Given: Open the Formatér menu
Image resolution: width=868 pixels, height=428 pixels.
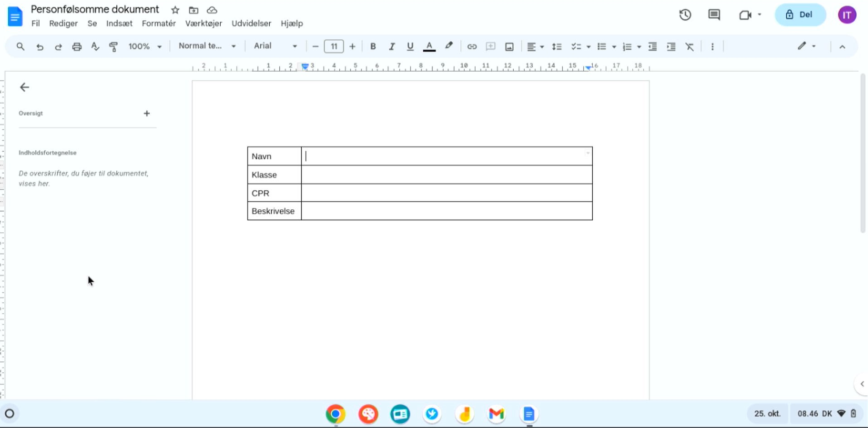Looking at the screenshot, I should [159, 24].
